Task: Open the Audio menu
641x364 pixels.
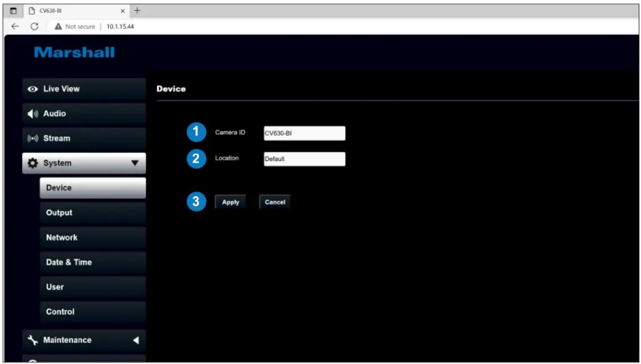Action: (x=84, y=114)
